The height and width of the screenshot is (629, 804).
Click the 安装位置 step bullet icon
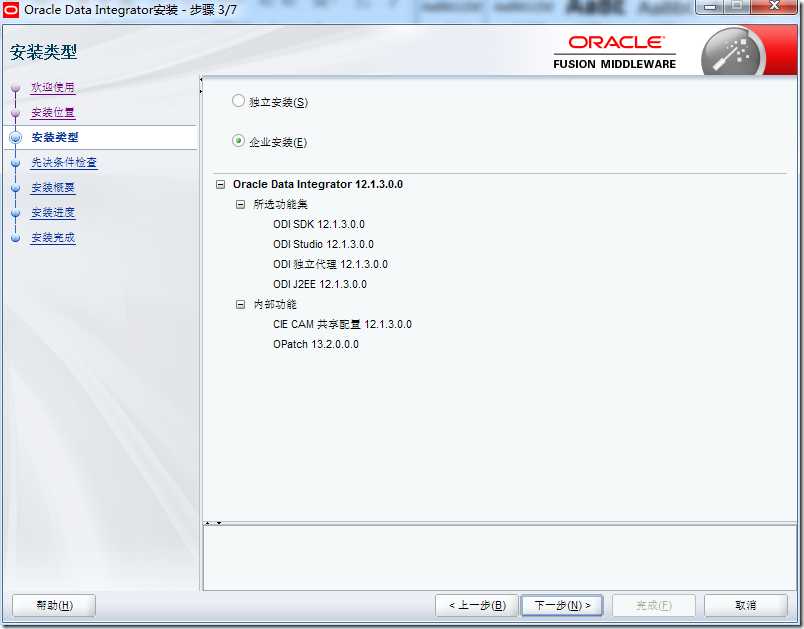[x=15, y=113]
